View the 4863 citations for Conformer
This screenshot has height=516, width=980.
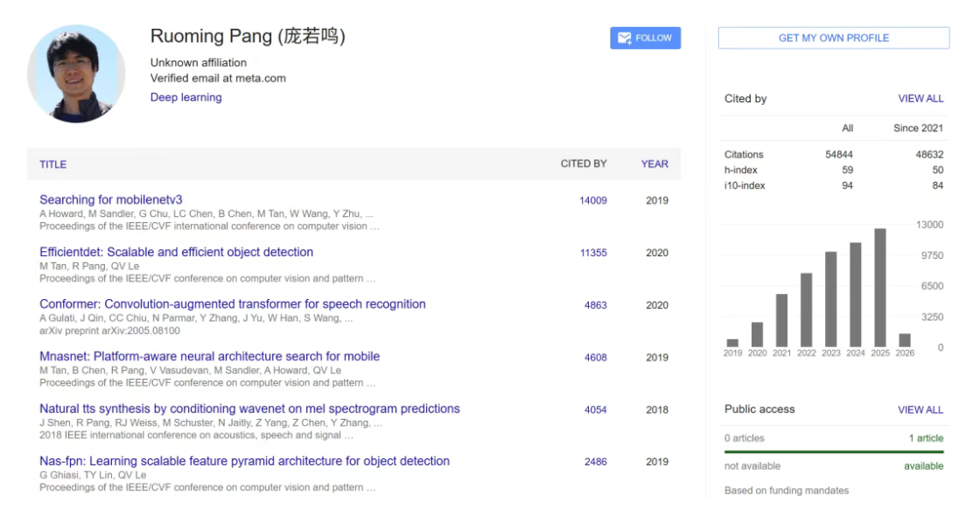[x=595, y=305]
